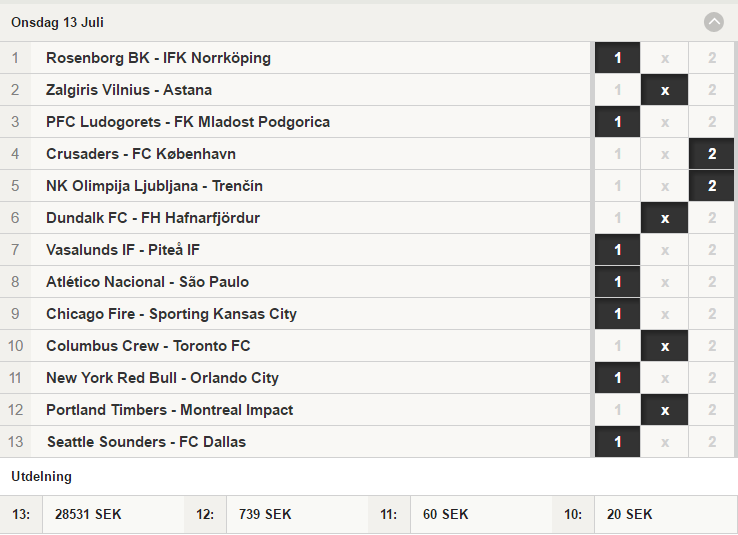The width and height of the screenshot is (738, 535).
Task: Choose x for Portland Timbers - Montreal Impact
Action: pyautogui.click(x=664, y=410)
